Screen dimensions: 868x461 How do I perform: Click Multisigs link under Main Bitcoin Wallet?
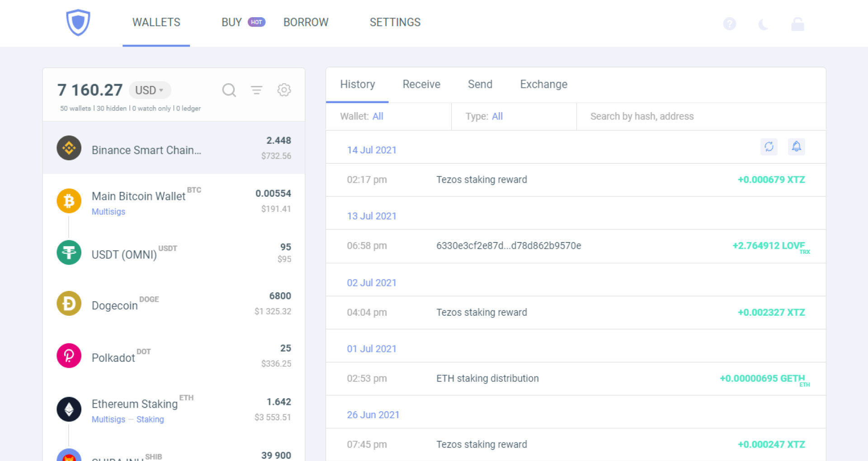pyautogui.click(x=108, y=212)
